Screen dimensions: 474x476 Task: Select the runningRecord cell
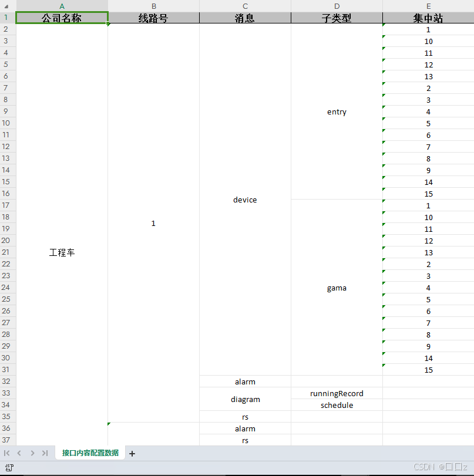point(337,393)
